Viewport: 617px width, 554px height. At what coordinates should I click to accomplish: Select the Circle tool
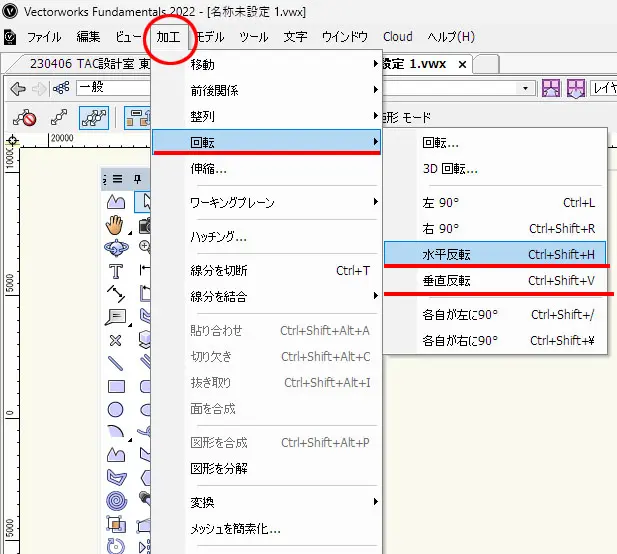tap(115, 409)
